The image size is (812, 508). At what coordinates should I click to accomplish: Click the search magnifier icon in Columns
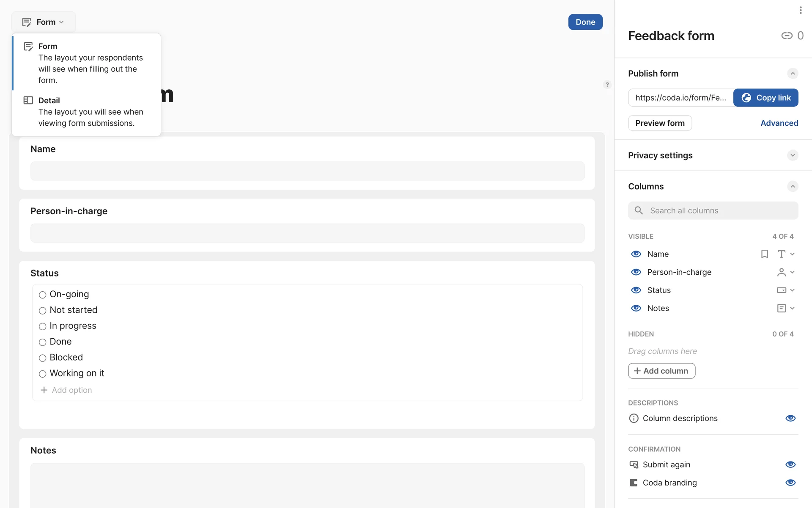coord(639,210)
